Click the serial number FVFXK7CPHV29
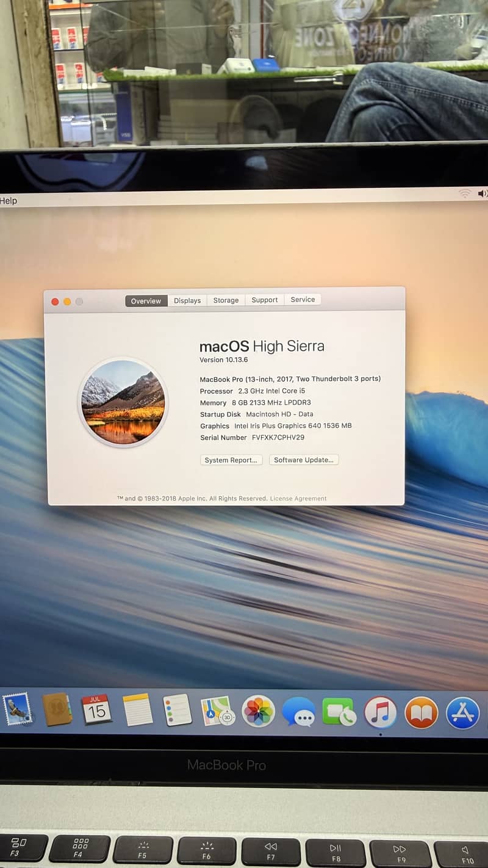Viewport: 488px width, 868px height. point(278,438)
